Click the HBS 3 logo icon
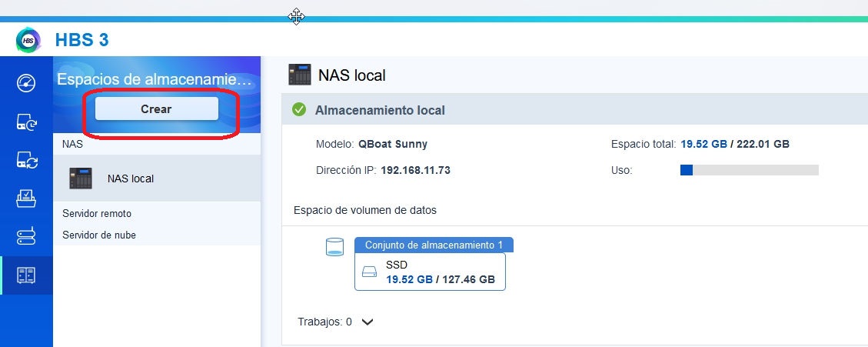This screenshot has width=868, height=347. 28,40
